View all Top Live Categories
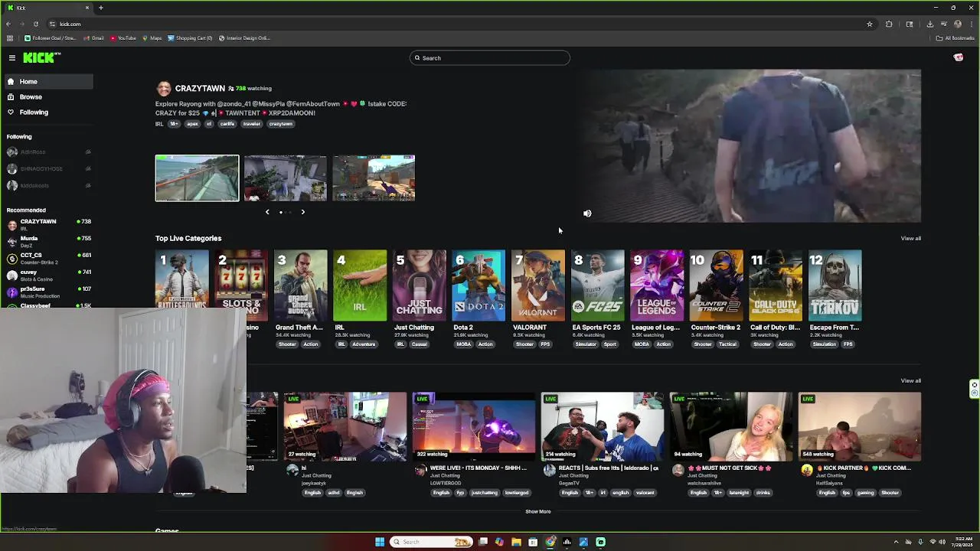The height and width of the screenshot is (551, 980). (x=910, y=238)
